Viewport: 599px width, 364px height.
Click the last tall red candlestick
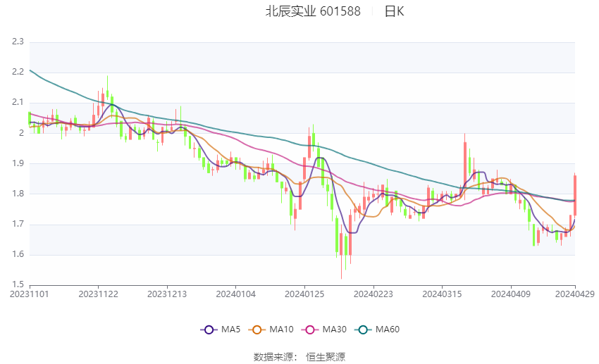coord(575,195)
